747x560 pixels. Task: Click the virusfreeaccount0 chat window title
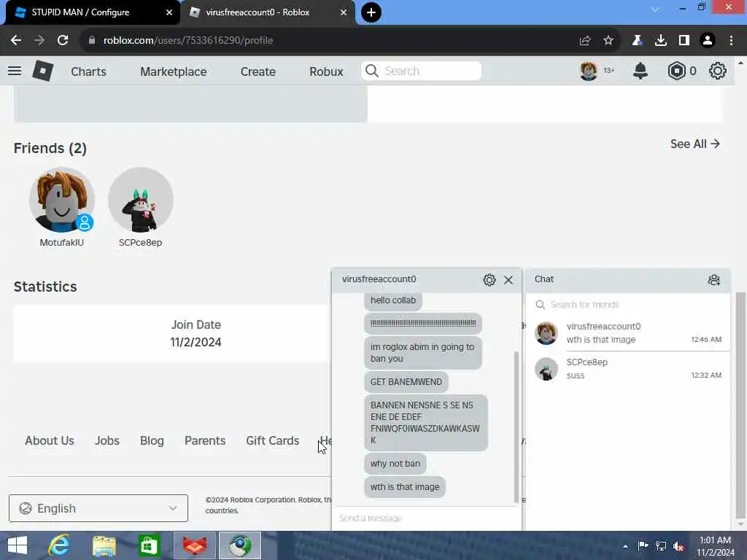tap(379, 279)
